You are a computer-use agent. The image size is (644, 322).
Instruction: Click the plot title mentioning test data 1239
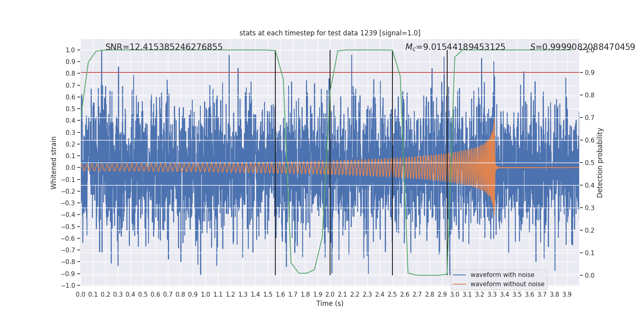click(330, 33)
